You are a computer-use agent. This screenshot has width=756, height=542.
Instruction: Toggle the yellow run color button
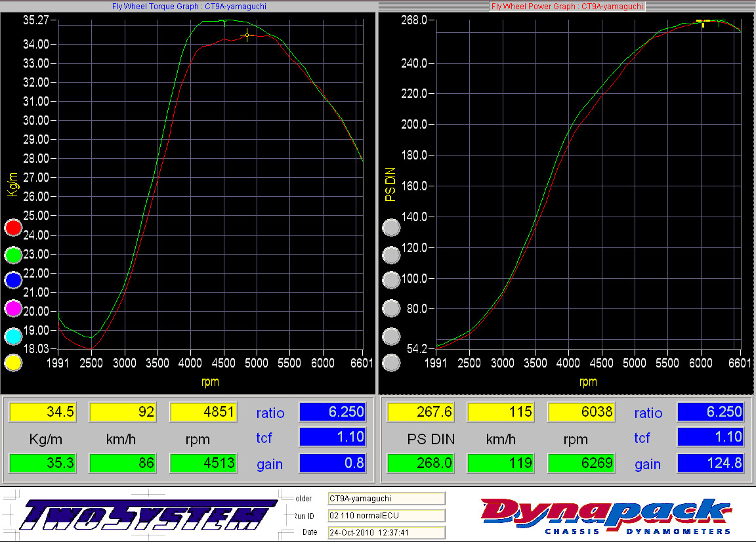click(13, 363)
